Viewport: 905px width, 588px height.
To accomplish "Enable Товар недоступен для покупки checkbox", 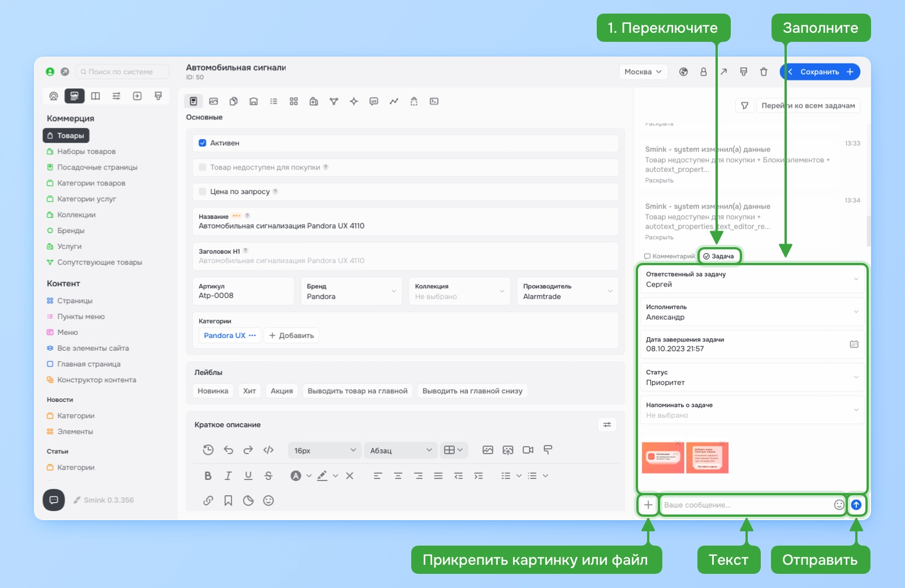I will pos(202,167).
